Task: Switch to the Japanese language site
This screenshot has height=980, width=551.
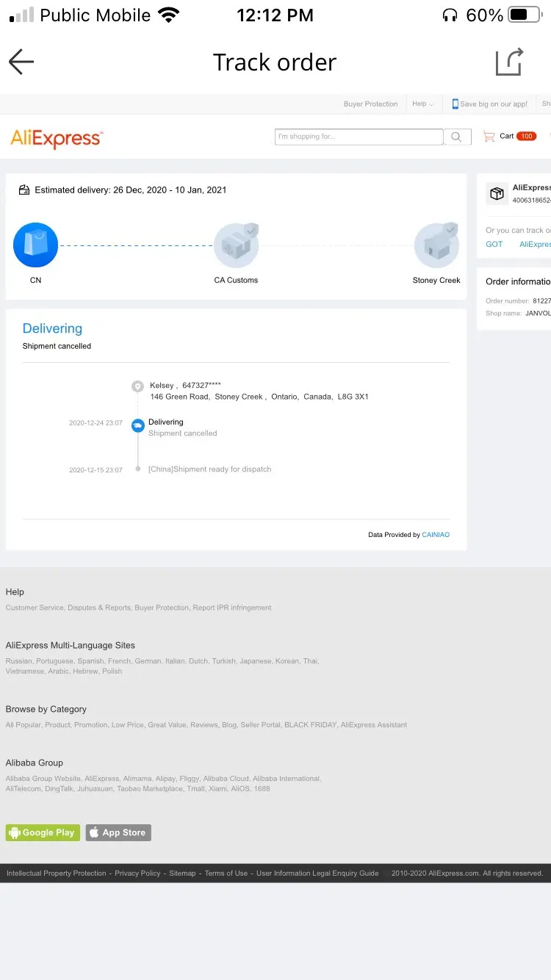Action: click(x=256, y=661)
